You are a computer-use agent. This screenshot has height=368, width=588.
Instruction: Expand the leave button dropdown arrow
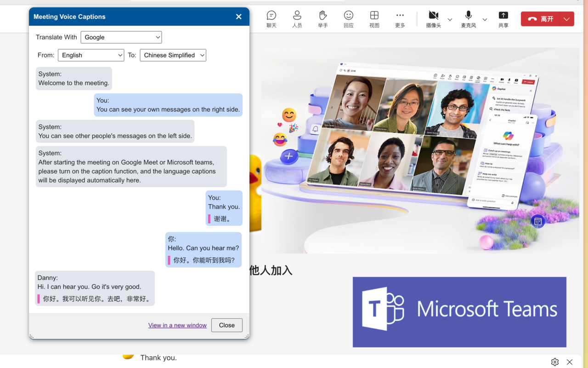pos(567,19)
